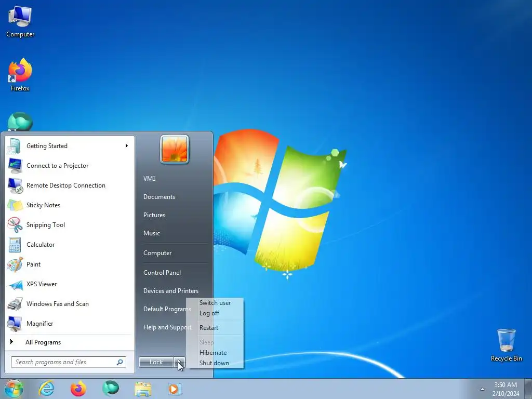Screen dimensions: 532x399
Task: Open Internet Explorer from the taskbar
Action: 46,389
